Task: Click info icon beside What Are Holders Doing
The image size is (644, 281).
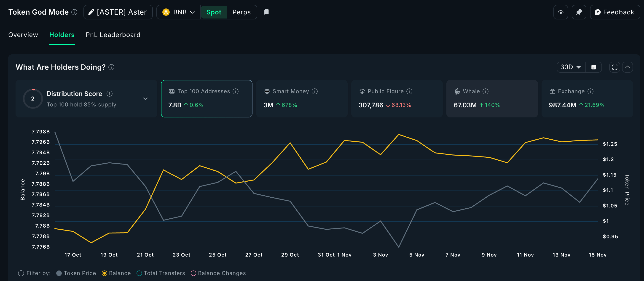Action: (112, 67)
